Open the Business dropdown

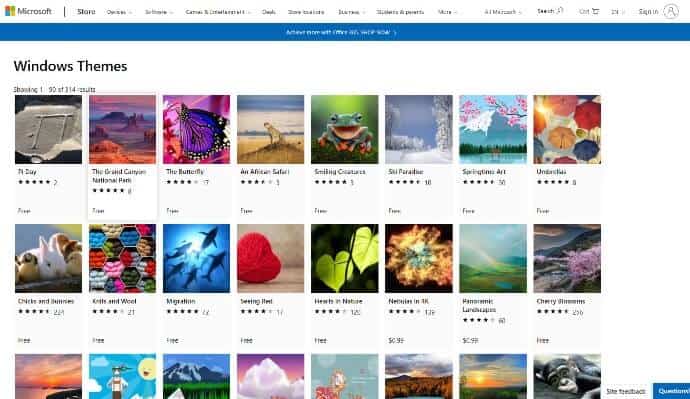click(x=351, y=12)
